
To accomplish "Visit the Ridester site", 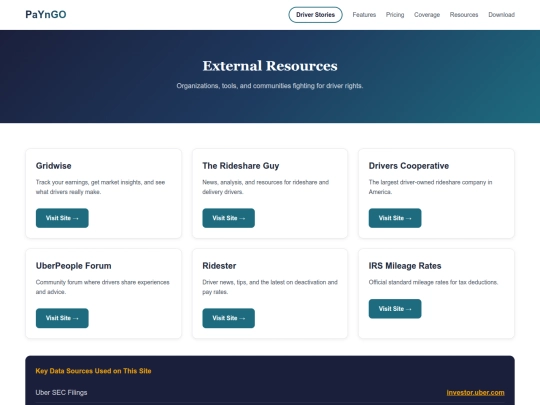I will point(229,318).
